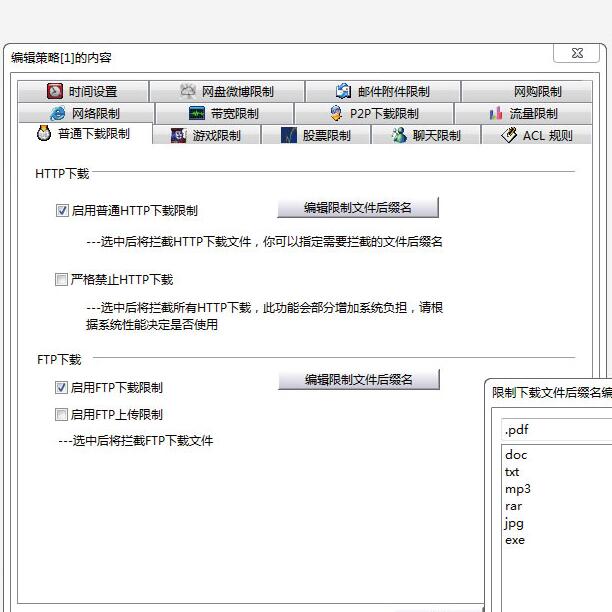Screen dimensions: 612x612
Task: Click the shield icon on P2P下载限制 tab
Action: point(336,113)
